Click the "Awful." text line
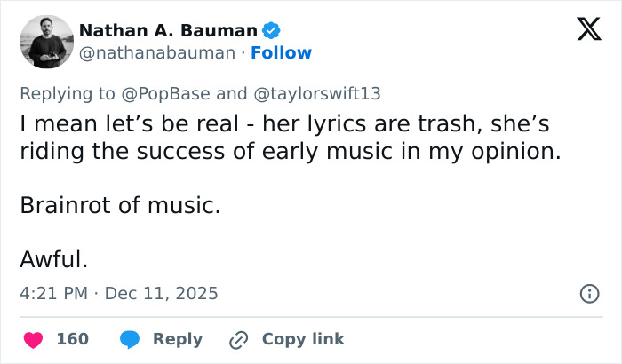The height and width of the screenshot is (364, 622). (x=53, y=260)
